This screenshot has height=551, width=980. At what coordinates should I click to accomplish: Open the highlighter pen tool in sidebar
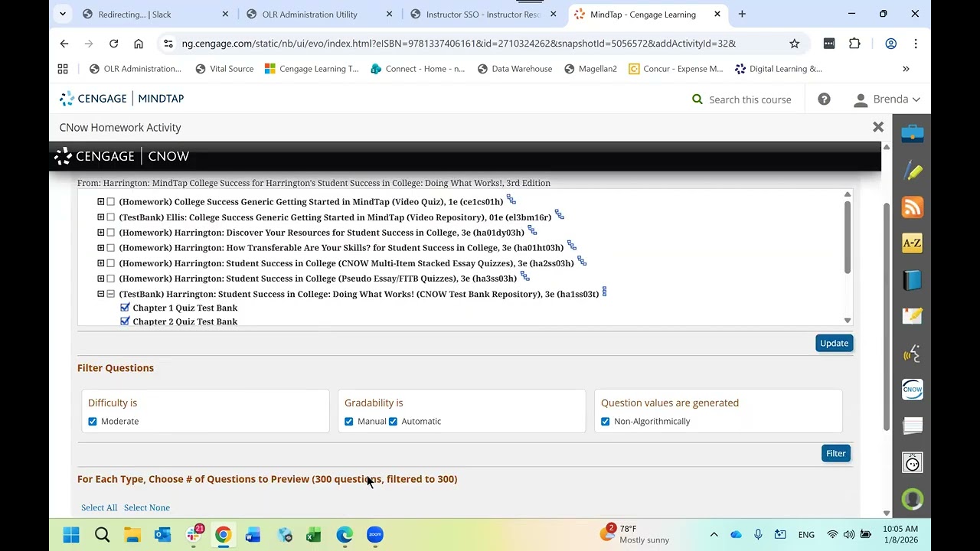(912, 171)
